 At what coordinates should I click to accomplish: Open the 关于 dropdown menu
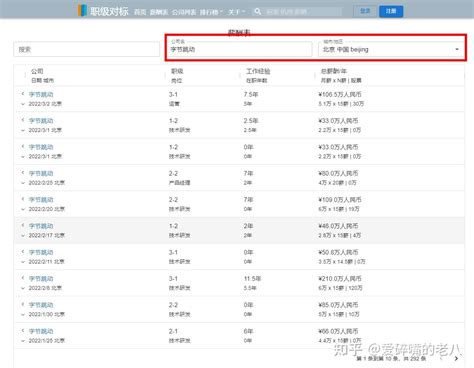236,12
